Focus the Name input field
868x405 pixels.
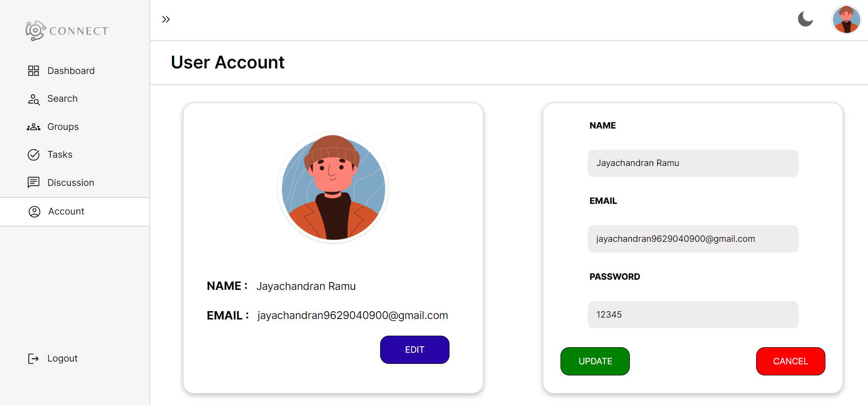pos(693,163)
